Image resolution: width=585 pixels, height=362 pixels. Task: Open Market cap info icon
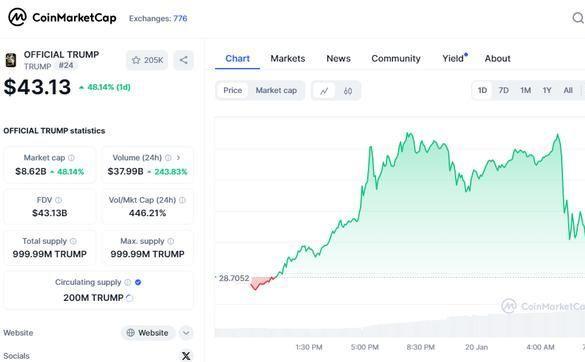coord(71,158)
